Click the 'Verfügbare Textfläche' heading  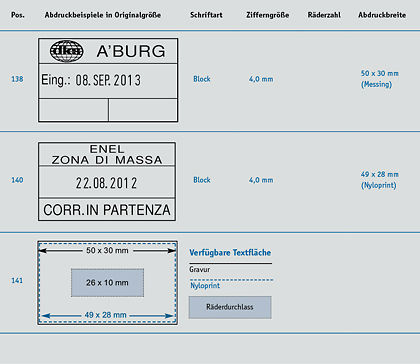coord(230,253)
